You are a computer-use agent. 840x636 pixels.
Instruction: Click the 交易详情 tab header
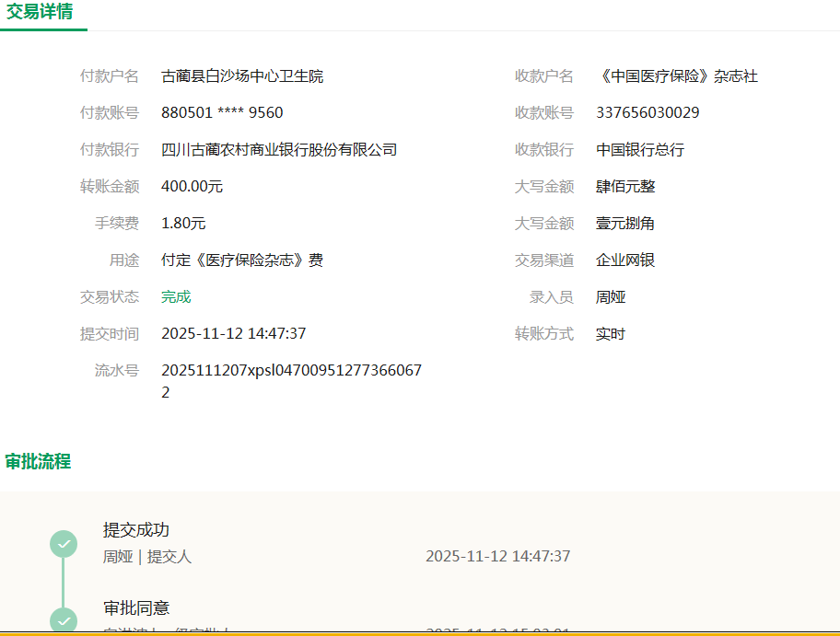point(41,12)
